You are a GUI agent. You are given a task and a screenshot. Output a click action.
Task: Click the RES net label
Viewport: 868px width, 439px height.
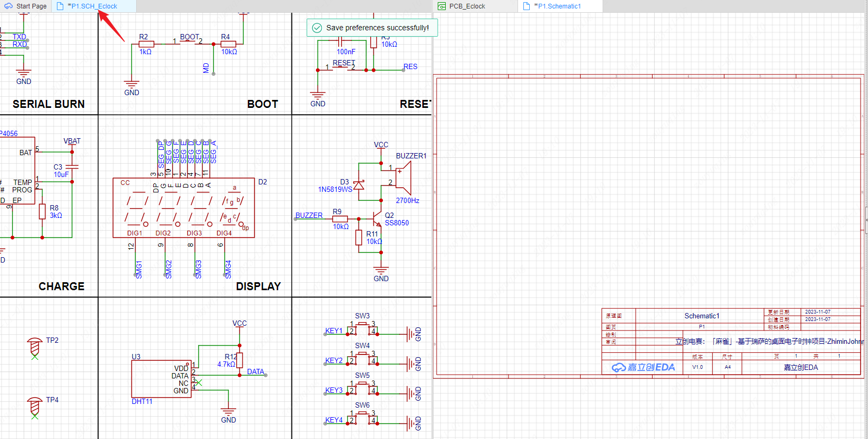411,66
